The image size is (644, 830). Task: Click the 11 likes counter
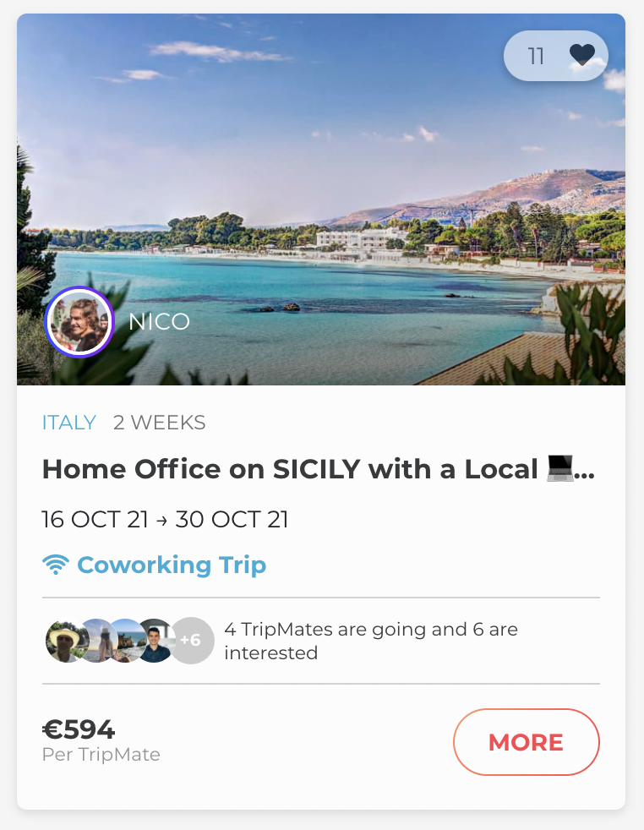[x=536, y=56]
